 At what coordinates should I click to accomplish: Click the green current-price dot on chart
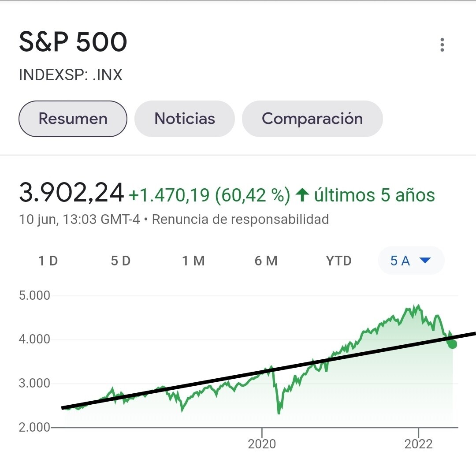tap(452, 344)
